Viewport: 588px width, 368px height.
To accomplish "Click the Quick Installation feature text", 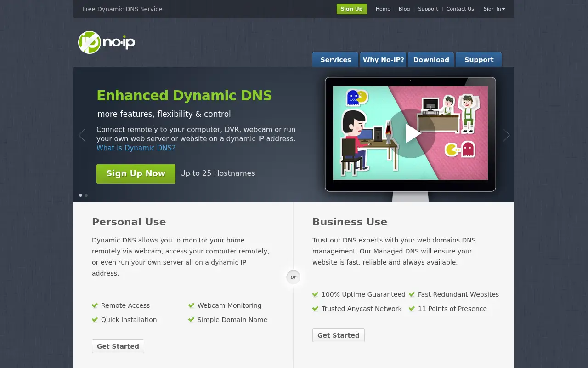I will pyautogui.click(x=129, y=320).
